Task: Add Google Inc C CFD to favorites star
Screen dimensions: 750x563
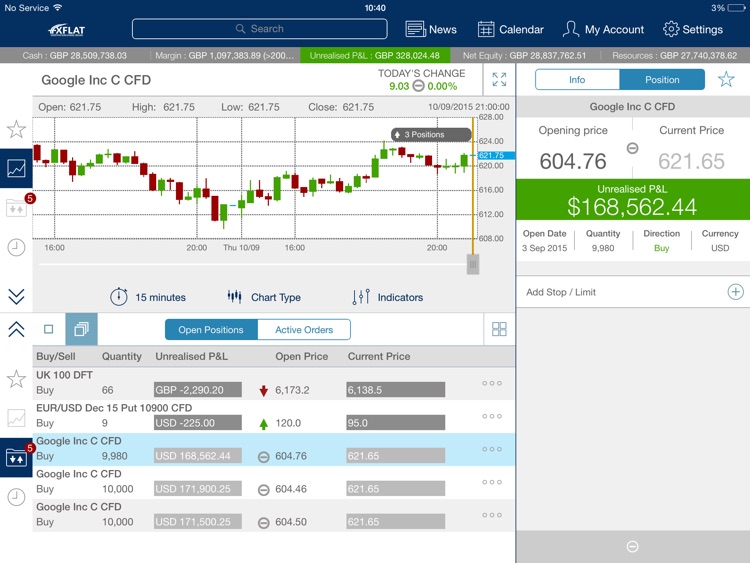Action: point(726,80)
